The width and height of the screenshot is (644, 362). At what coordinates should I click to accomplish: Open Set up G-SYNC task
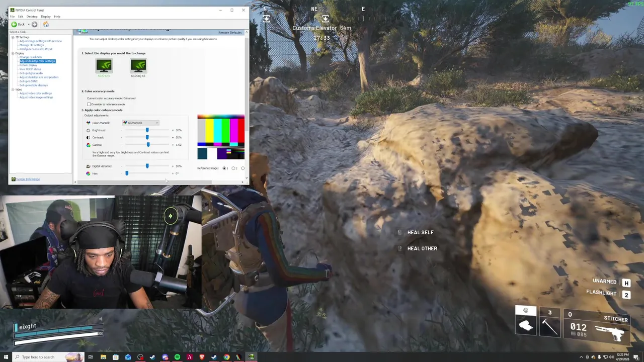tap(29, 81)
